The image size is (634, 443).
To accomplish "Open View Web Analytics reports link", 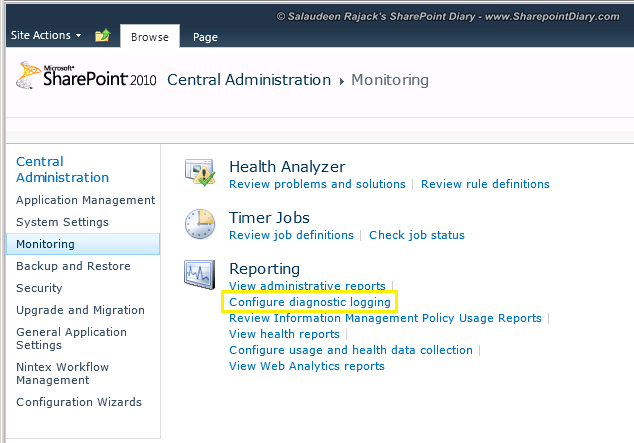I will pos(306,366).
